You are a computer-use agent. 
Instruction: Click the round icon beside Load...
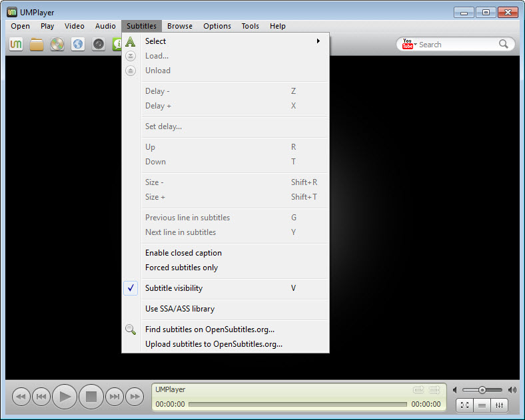coord(130,56)
